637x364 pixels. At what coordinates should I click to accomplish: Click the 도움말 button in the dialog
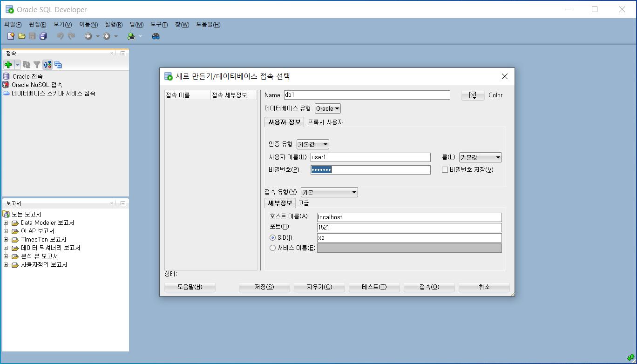[x=190, y=287]
